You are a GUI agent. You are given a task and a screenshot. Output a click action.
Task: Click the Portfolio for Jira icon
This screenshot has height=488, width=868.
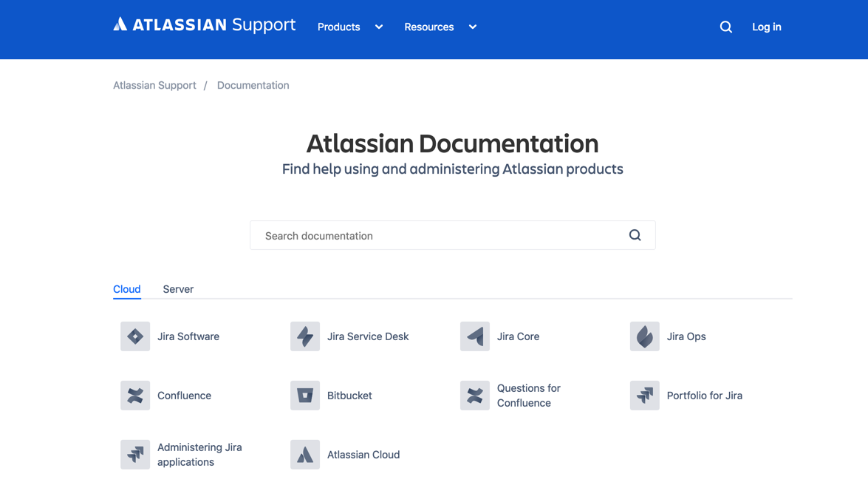pyautogui.click(x=644, y=396)
